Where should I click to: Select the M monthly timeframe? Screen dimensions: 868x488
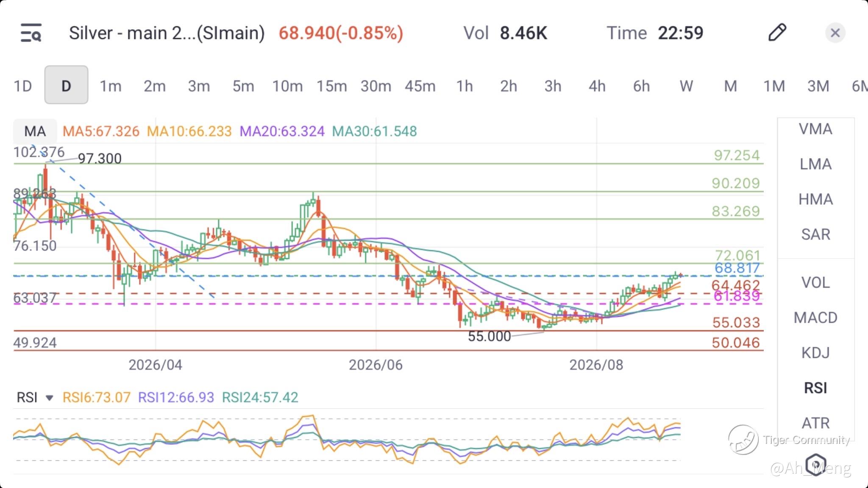click(x=730, y=86)
